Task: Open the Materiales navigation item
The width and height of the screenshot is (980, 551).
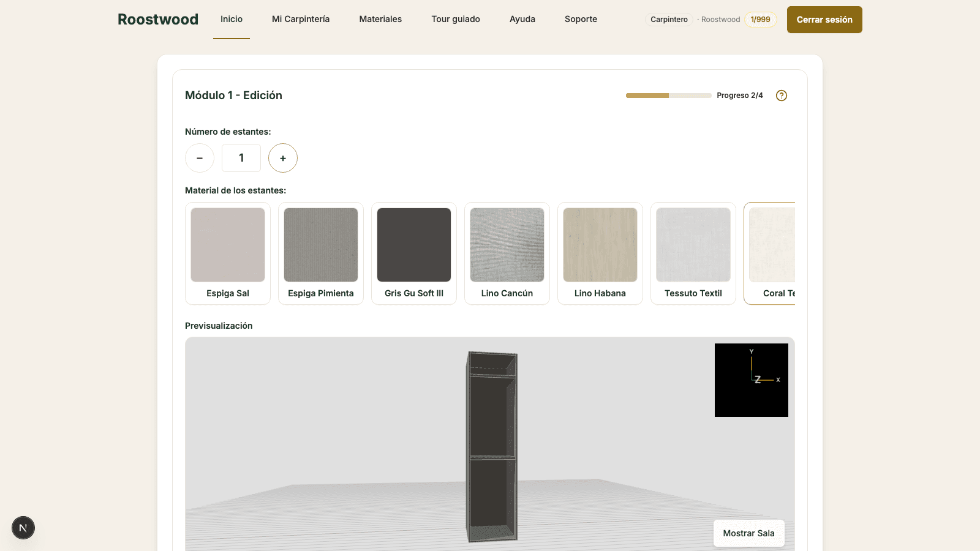Action: tap(380, 19)
